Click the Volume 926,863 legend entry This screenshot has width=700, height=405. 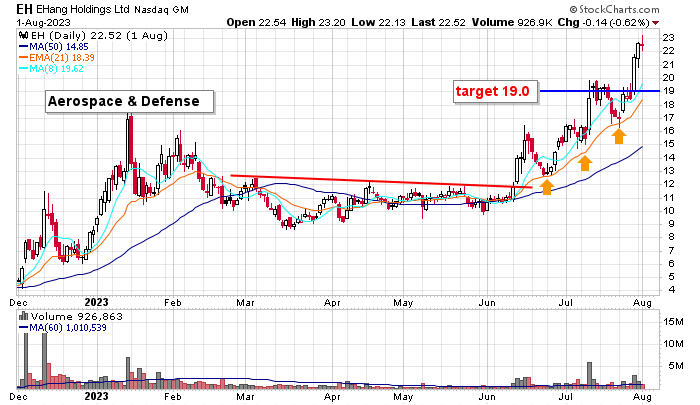click(75, 317)
